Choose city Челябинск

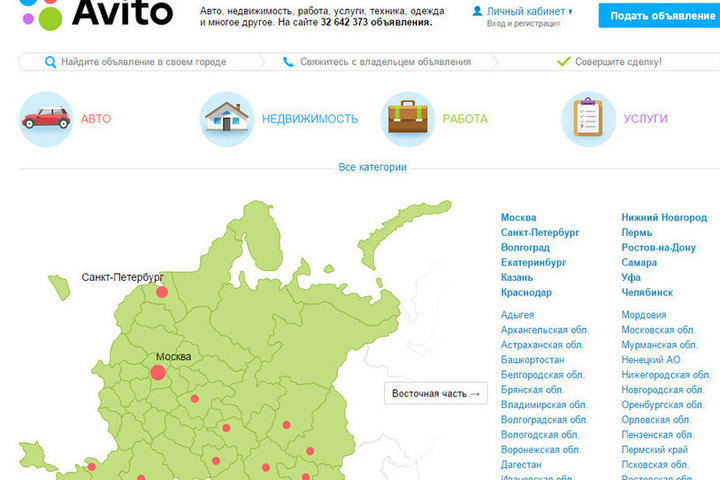pos(647,293)
